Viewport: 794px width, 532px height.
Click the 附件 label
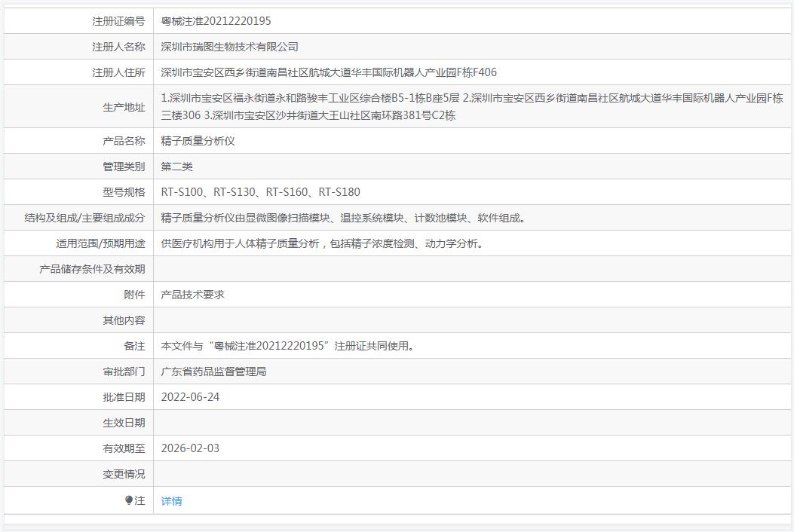[135, 295]
